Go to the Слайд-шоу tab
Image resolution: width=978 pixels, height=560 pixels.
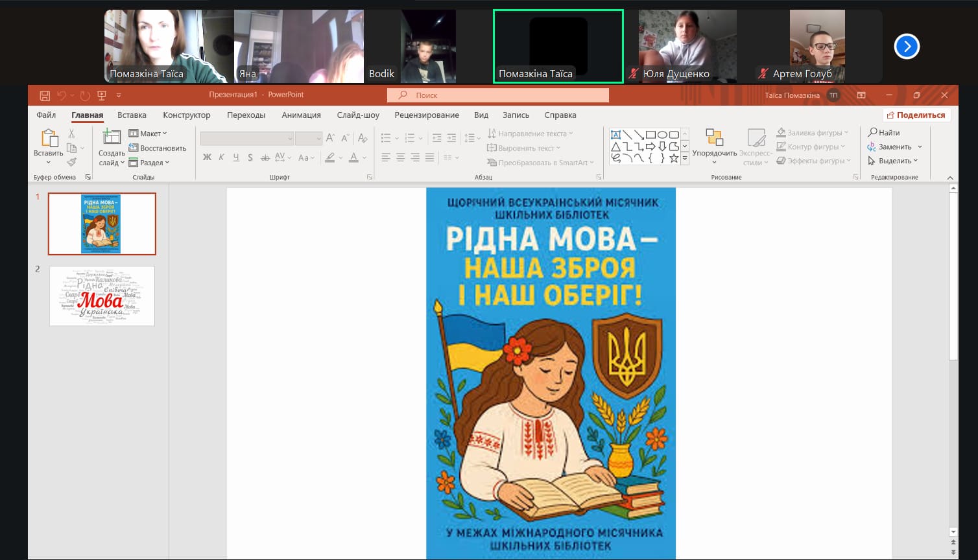coord(358,115)
